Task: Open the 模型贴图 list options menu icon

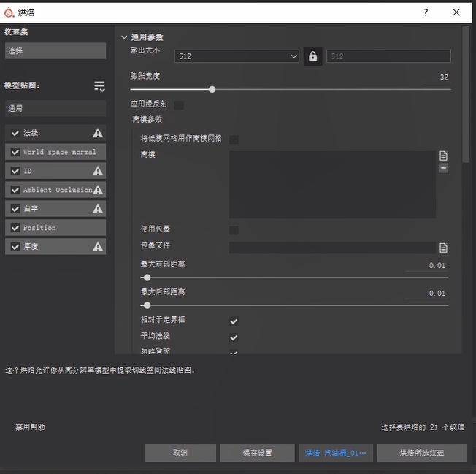Action: click(99, 86)
